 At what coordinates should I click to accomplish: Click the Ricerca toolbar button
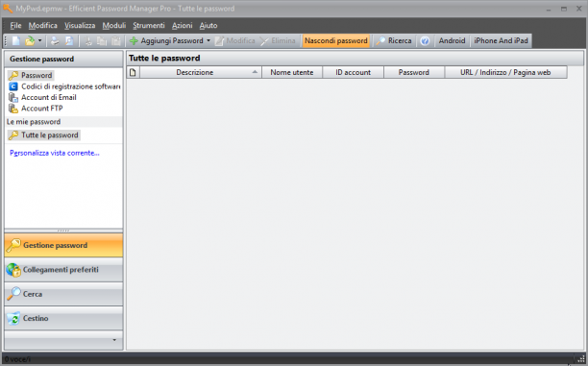(394, 41)
